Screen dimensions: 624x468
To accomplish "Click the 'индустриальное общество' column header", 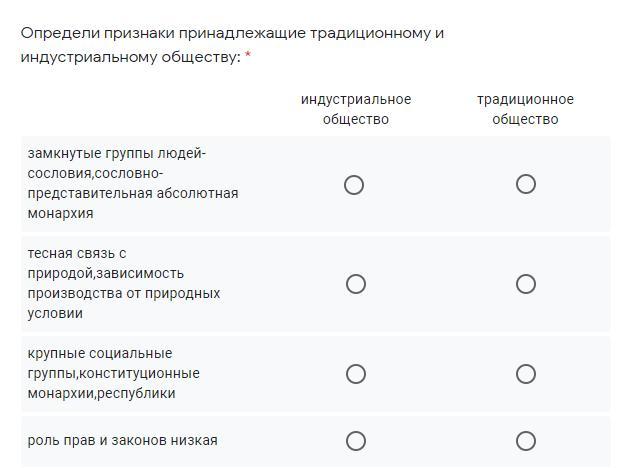I will [356, 109].
